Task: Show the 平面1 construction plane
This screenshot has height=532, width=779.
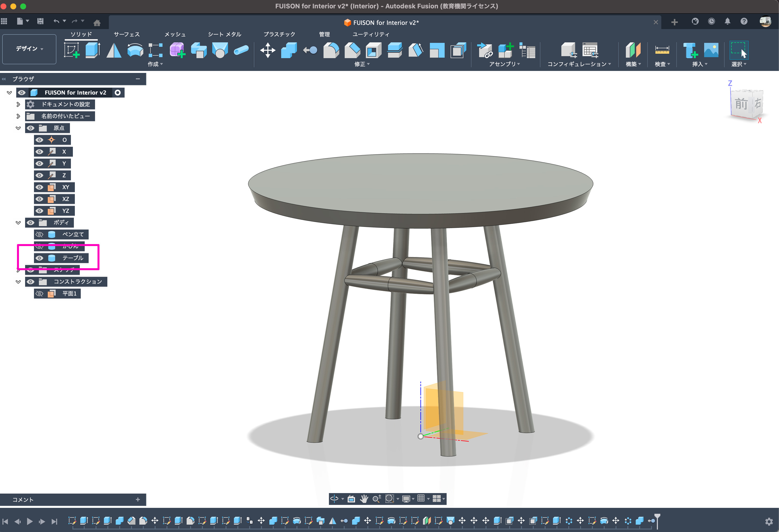Action: [40, 294]
